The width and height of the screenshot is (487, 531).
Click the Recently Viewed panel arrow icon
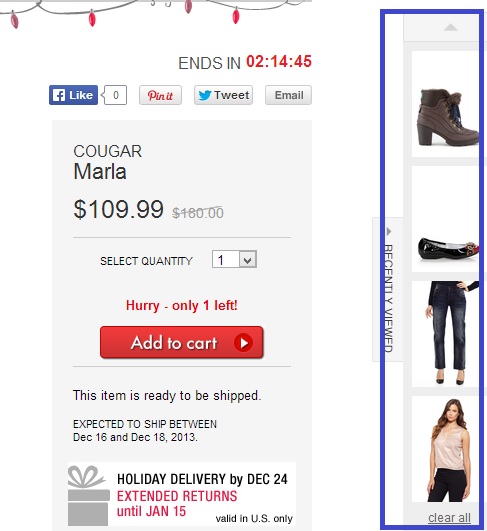tap(389, 232)
